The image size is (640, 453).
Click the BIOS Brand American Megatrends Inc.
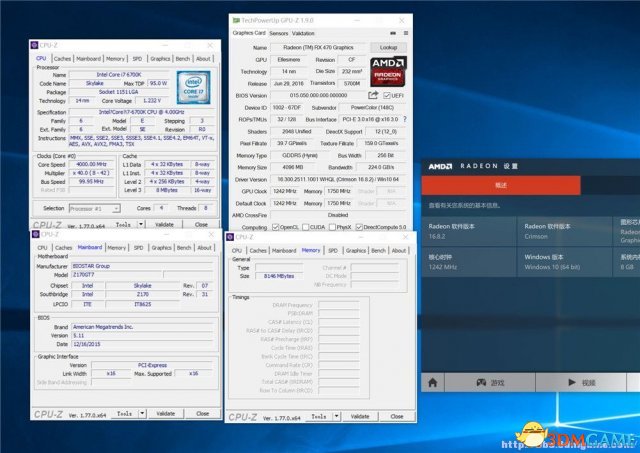coord(142,327)
